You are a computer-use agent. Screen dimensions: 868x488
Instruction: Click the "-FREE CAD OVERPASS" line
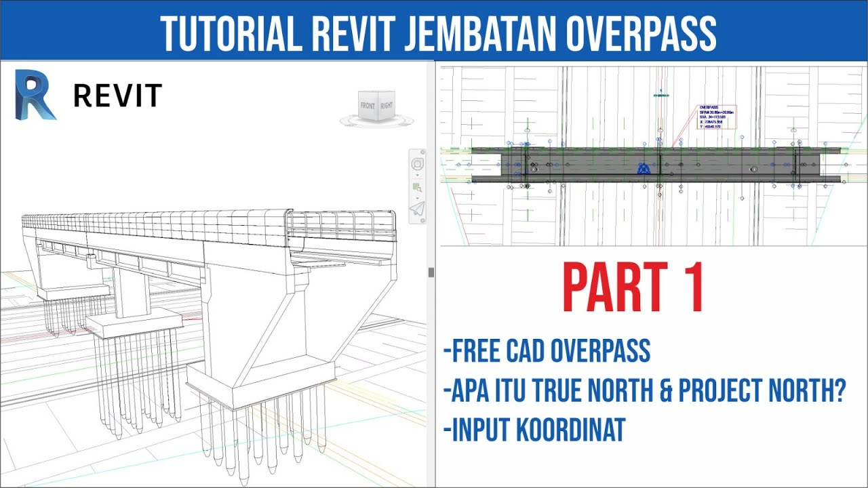[x=547, y=351]
